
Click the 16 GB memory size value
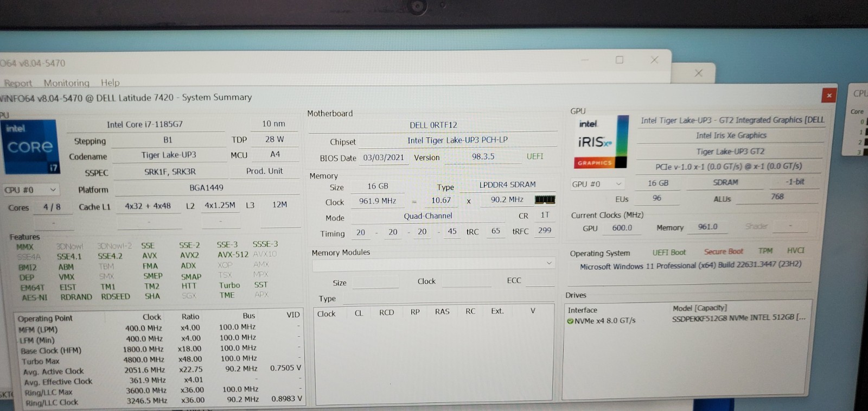378,186
